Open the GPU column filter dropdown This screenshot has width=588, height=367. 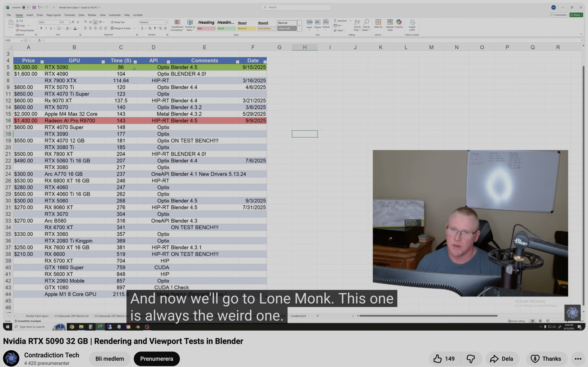[x=103, y=62]
